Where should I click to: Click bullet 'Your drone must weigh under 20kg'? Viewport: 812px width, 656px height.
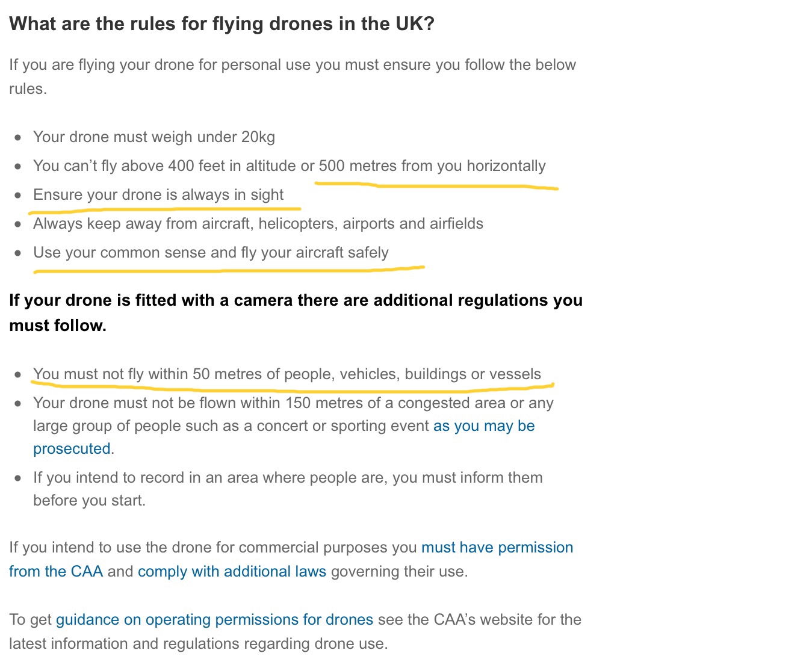pos(154,137)
